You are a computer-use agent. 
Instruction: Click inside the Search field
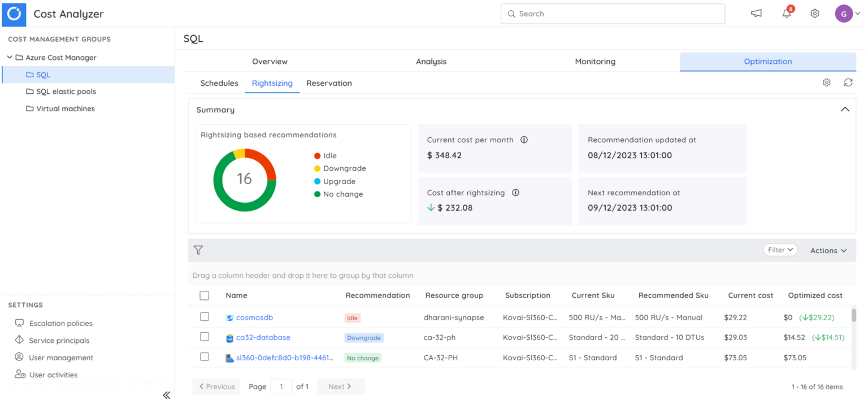613,13
